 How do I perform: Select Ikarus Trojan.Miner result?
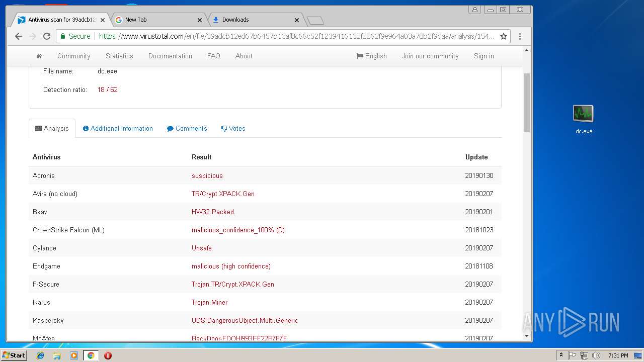210,303
